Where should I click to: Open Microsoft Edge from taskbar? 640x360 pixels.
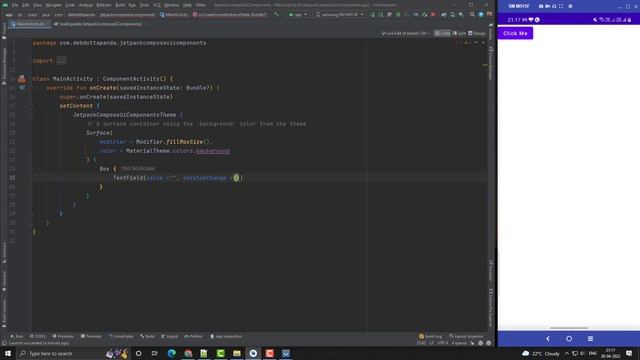171,353
